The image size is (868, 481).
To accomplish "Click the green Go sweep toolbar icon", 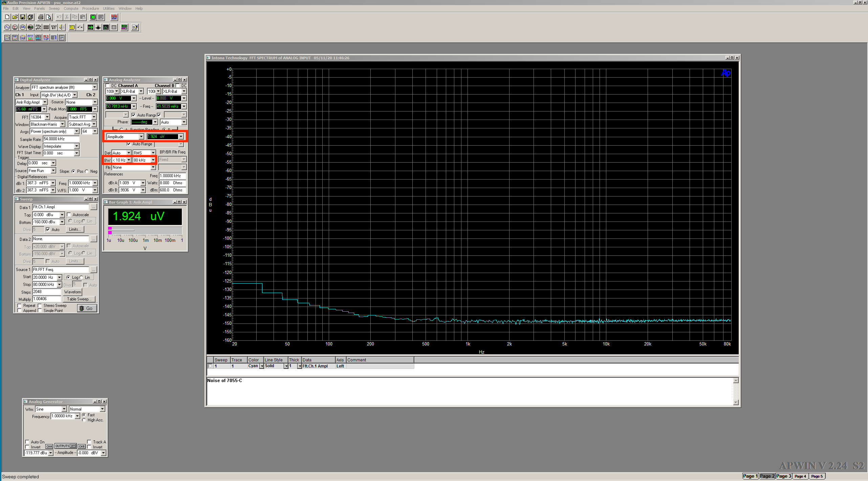I will click(x=93, y=17).
